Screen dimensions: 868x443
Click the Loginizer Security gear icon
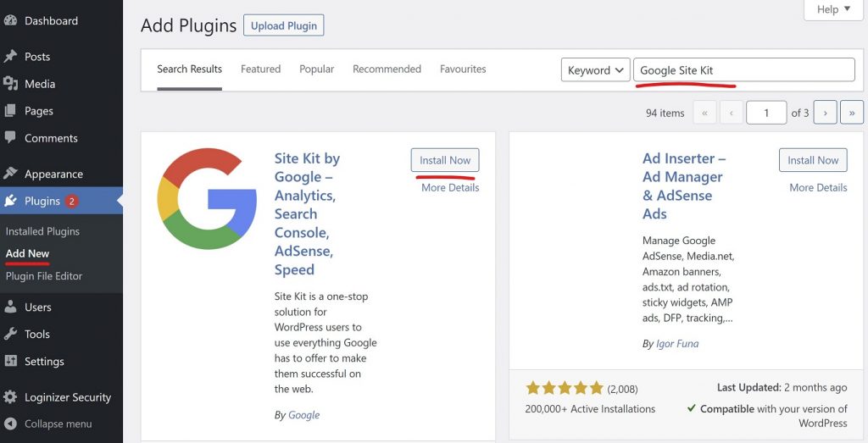pos(11,397)
